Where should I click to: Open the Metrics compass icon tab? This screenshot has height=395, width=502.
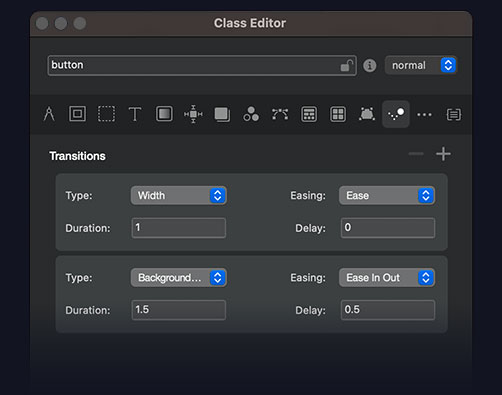point(49,114)
